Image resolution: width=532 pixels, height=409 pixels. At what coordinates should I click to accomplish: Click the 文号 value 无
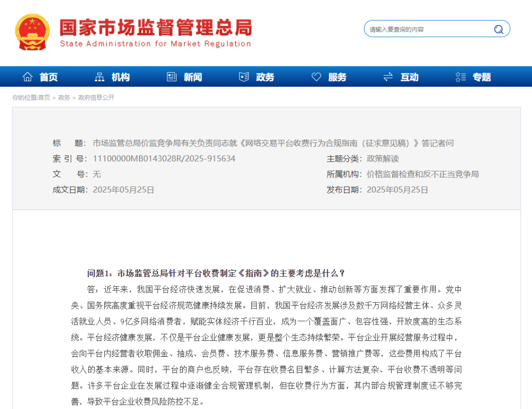[x=97, y=174]
